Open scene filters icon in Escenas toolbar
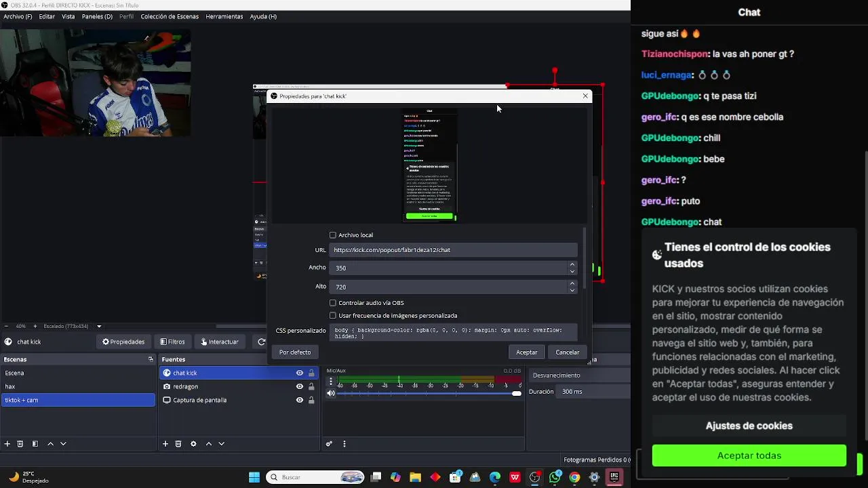This screenshot has width=868, height=488. 35,444
